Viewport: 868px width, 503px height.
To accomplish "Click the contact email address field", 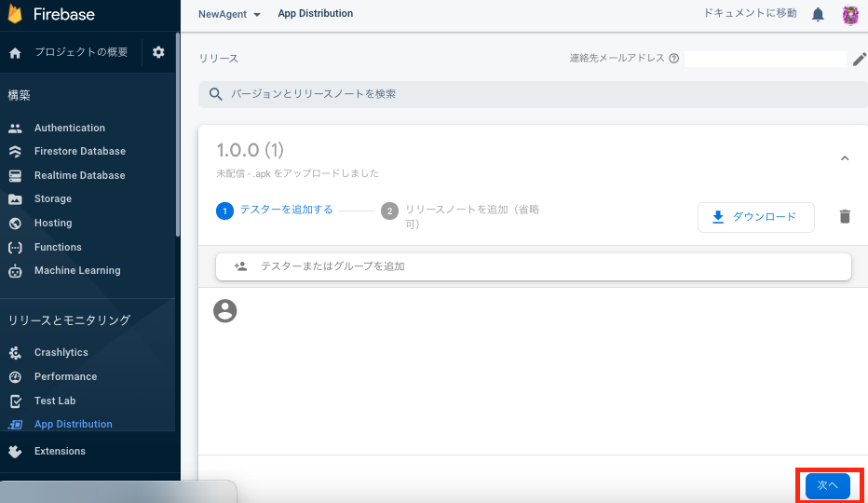I will pos(765,59).
